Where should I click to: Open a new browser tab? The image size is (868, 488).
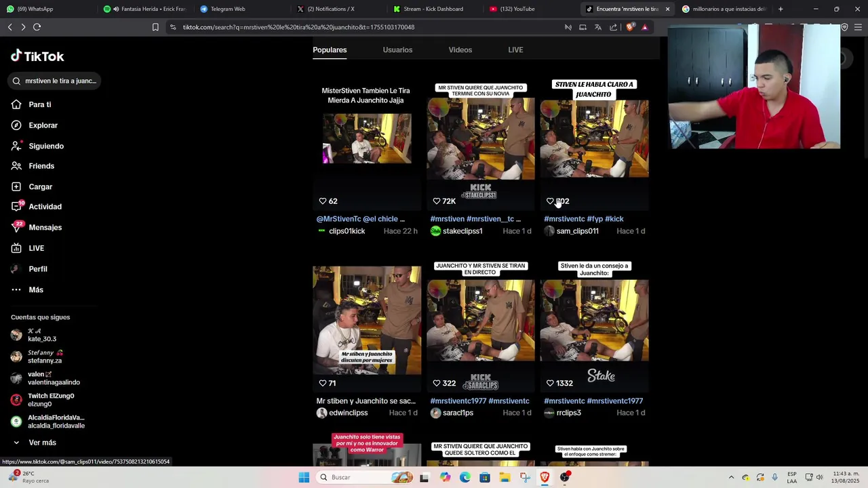781,9
